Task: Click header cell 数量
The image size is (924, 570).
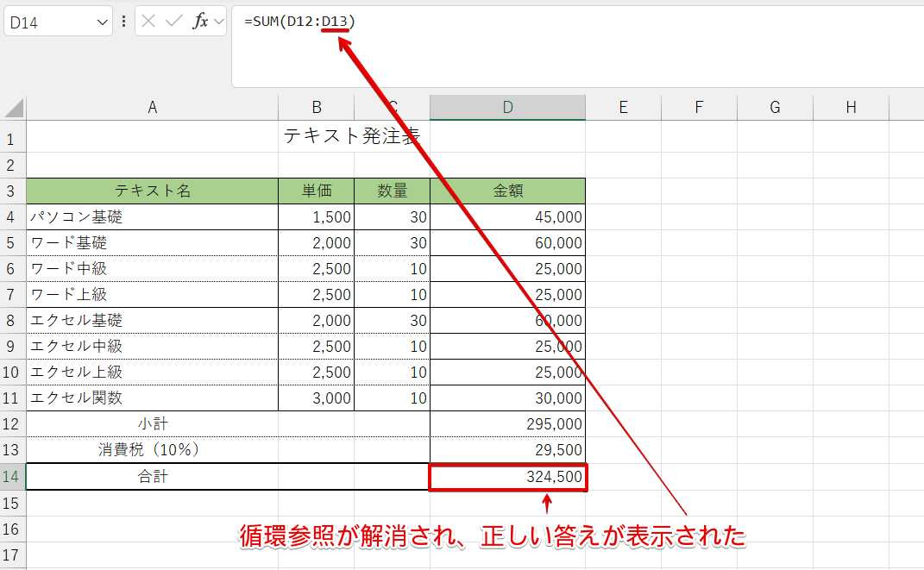Action: point(393,191)
